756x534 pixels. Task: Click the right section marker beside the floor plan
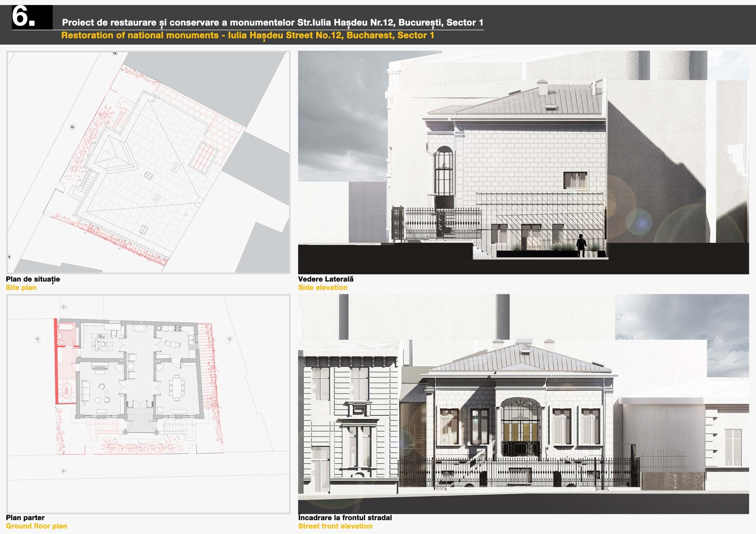click(x=230, y=339)
